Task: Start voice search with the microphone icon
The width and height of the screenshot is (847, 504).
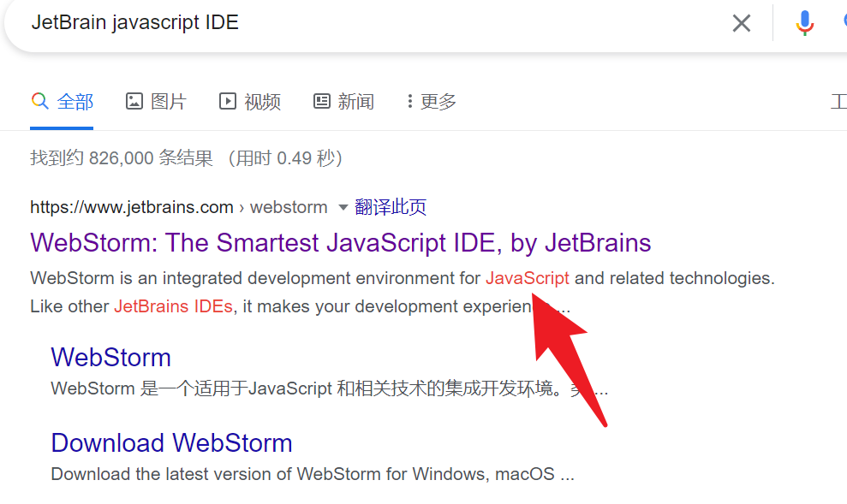Action: click(x=804, y=23)
